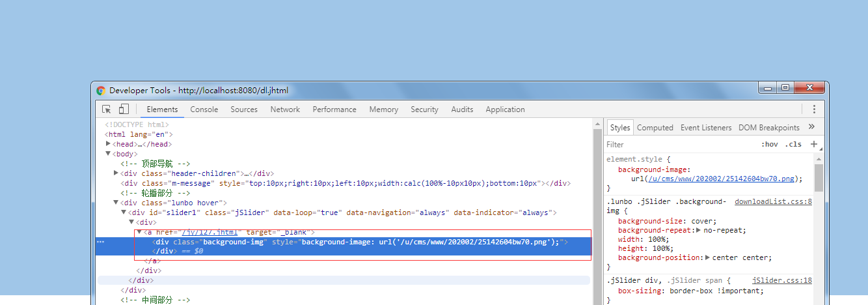Select the DOCTYPE html line
868x305 pixels.
[137, 124]
